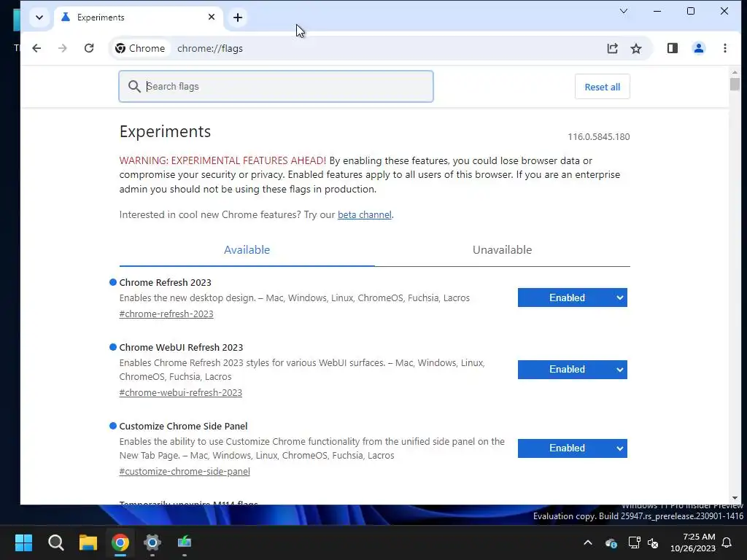Open Chrome WebUI Refresh 2023 Enabled dropdown
This screenshot has height=560, width=747.
pyautogui.click(x=572, y=370)
